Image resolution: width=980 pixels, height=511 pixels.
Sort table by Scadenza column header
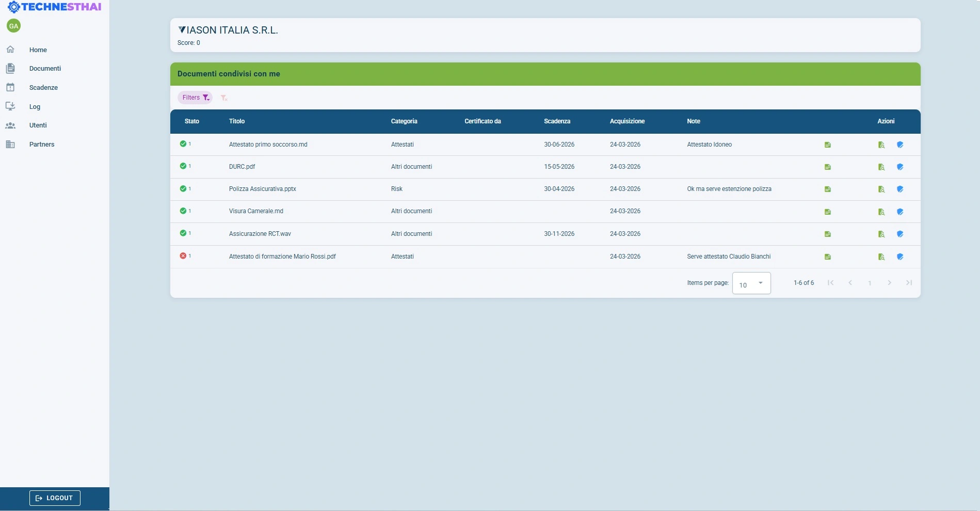click(557, 121)
